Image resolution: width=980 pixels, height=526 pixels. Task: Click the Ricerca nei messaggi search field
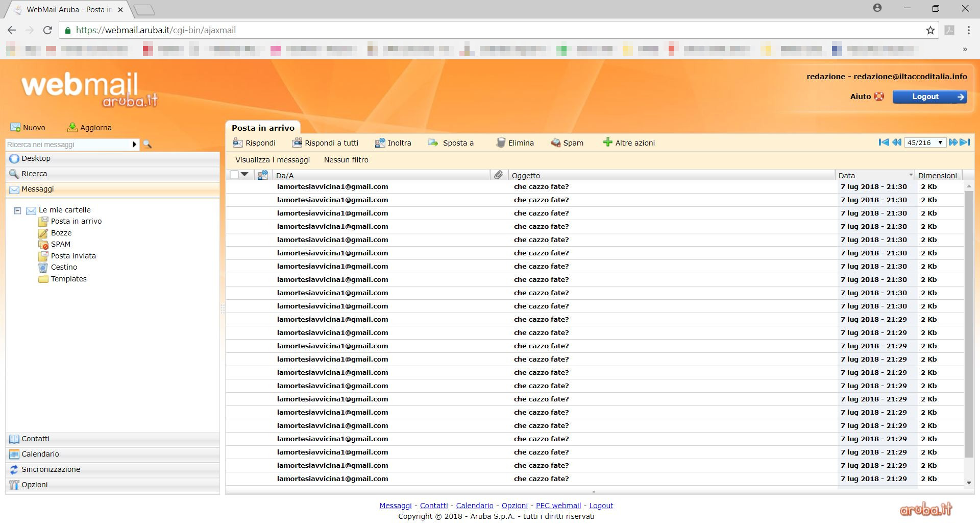(x=69, y=145)
